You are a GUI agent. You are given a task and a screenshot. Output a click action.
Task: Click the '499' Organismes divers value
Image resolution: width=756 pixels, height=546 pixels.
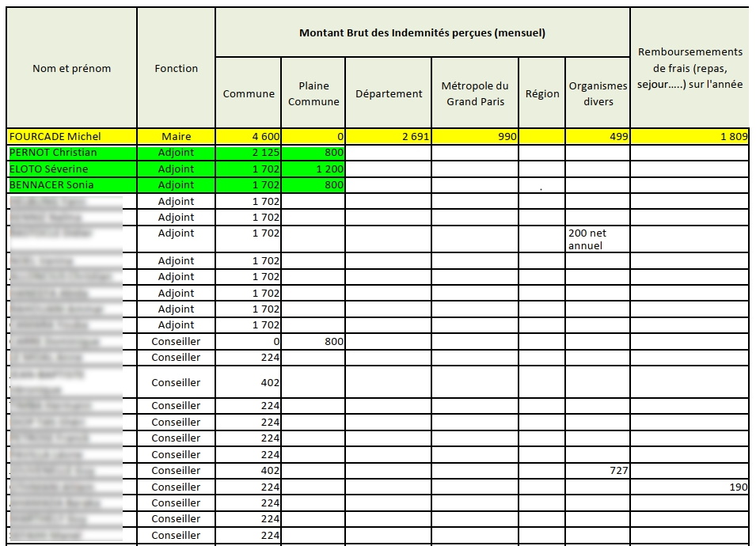click(598, 136)
